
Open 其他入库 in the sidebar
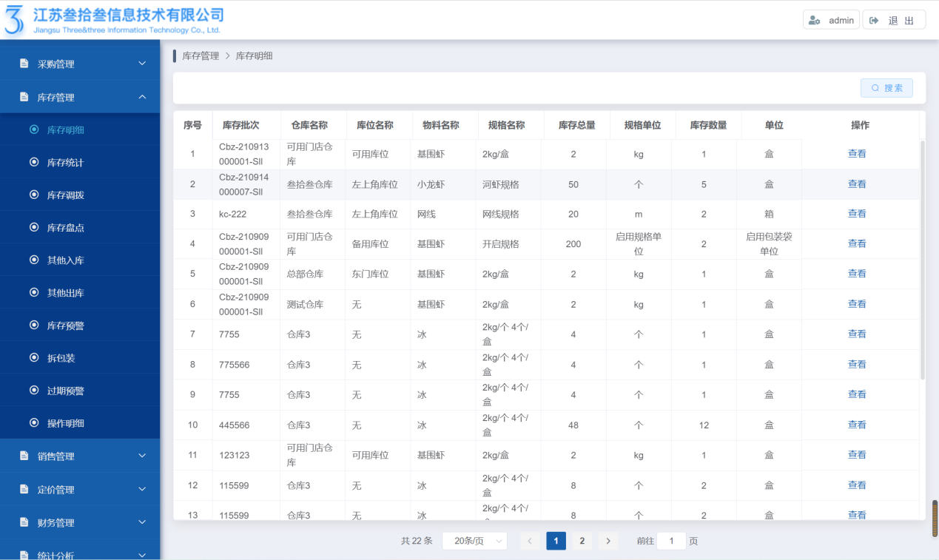click(65, 260)
